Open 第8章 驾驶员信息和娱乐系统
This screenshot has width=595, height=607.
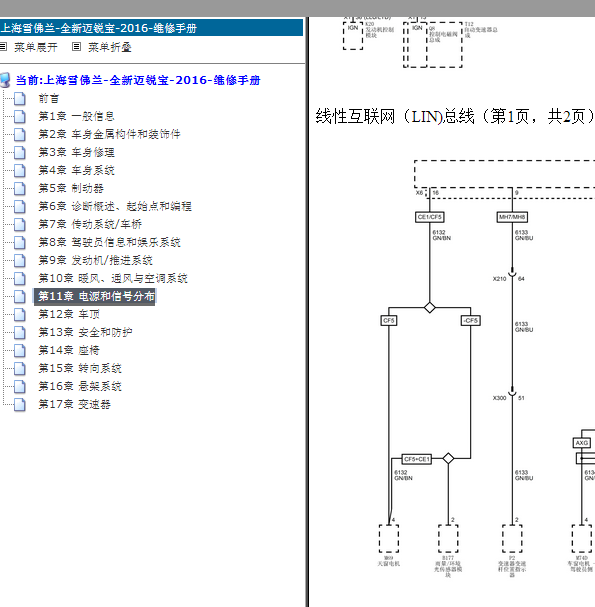[109, 242]
